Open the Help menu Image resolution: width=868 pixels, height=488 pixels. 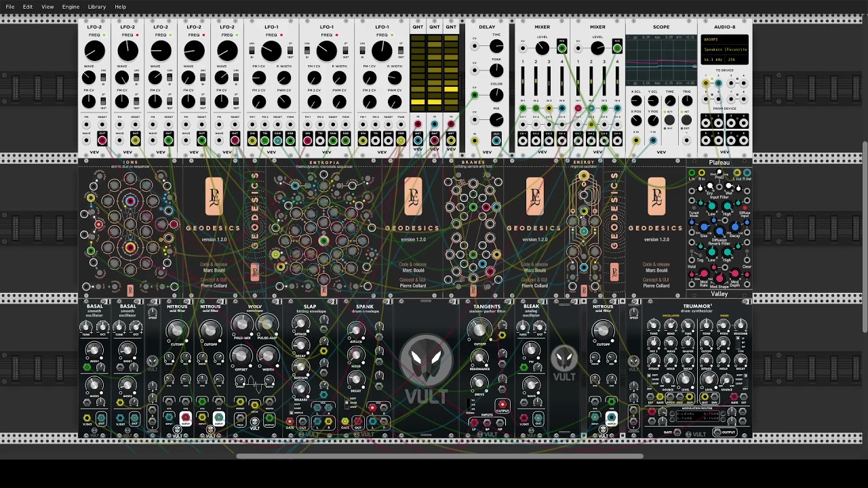click(120, 7)
